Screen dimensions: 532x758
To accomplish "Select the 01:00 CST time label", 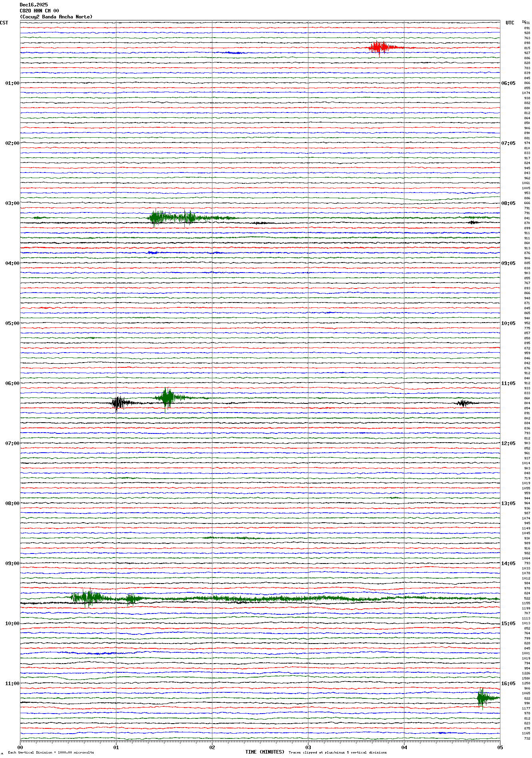I will click(12, 83).
